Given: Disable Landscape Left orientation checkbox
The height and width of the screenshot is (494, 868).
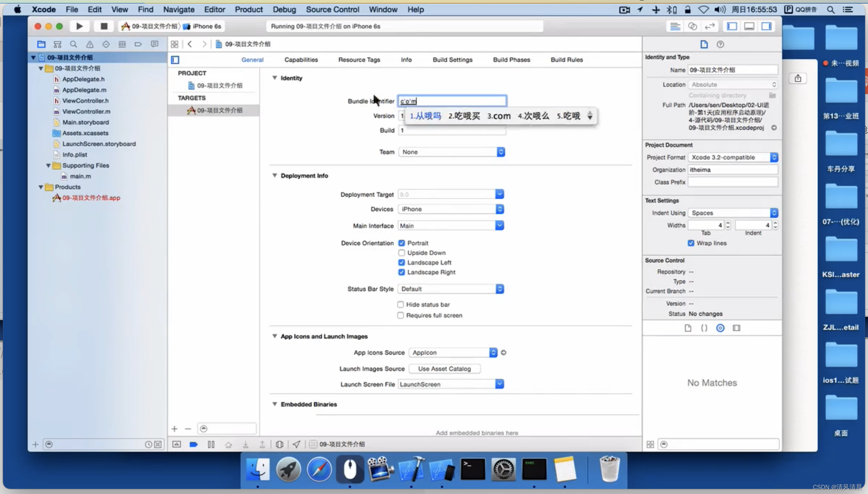Looking at the screenshot, I should 401,262.
